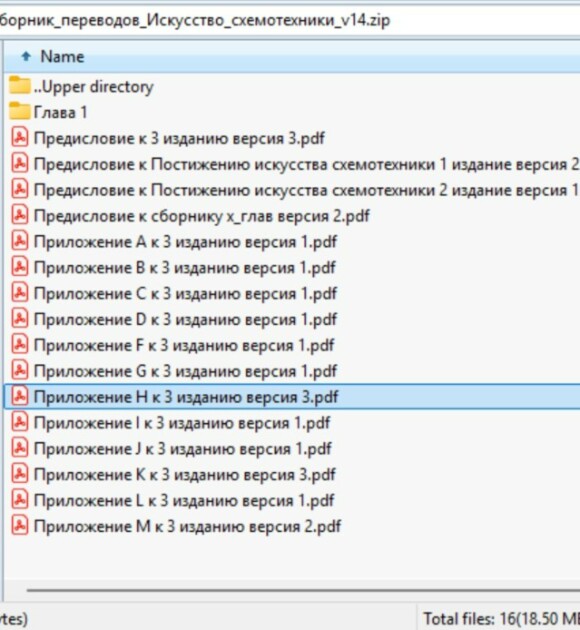Click PDF icon of Приложение A file
580x630 pixels.
(19, 241)
